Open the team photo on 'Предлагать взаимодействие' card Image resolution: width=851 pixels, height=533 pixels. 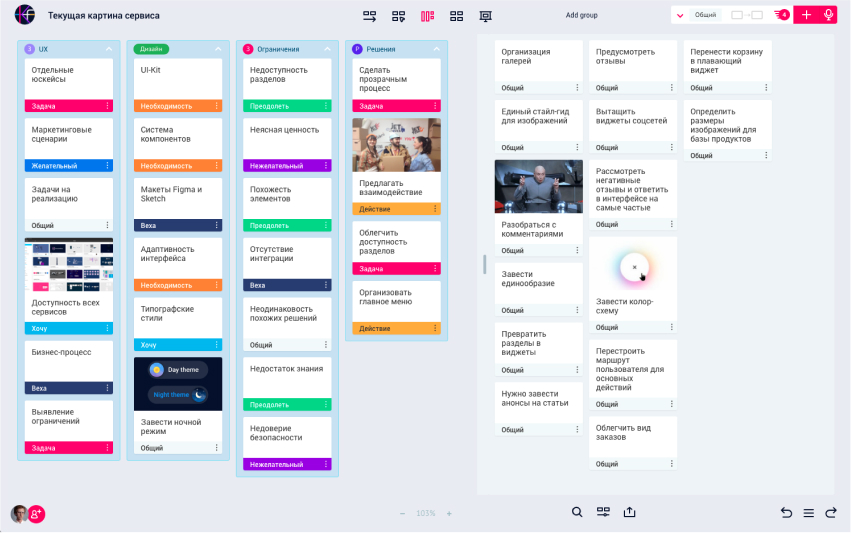coord(397,145)
